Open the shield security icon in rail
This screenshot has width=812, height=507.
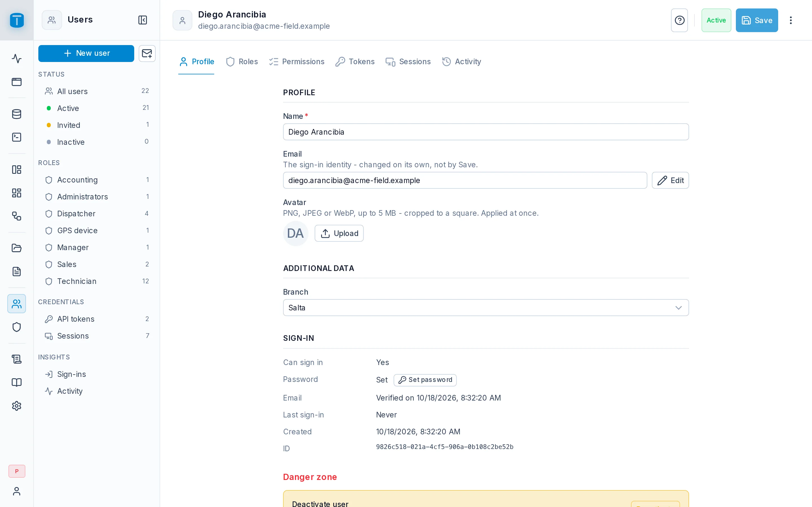(x=16, y=327)
